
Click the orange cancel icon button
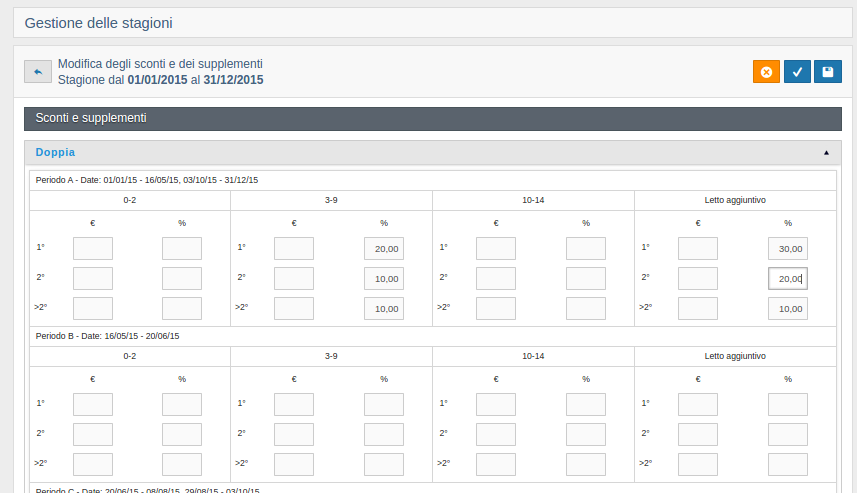pos(766,72)
